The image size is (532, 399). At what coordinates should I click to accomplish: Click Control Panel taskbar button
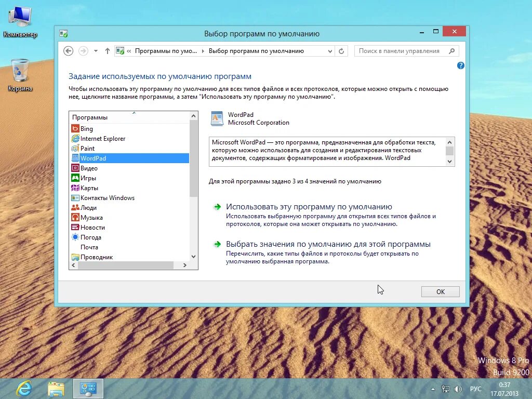tap(88, 389)
